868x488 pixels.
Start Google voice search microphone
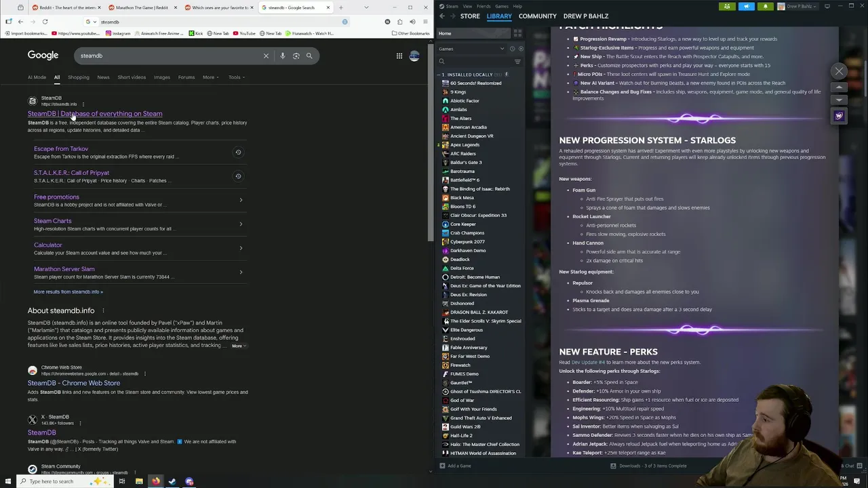[283, 56]
